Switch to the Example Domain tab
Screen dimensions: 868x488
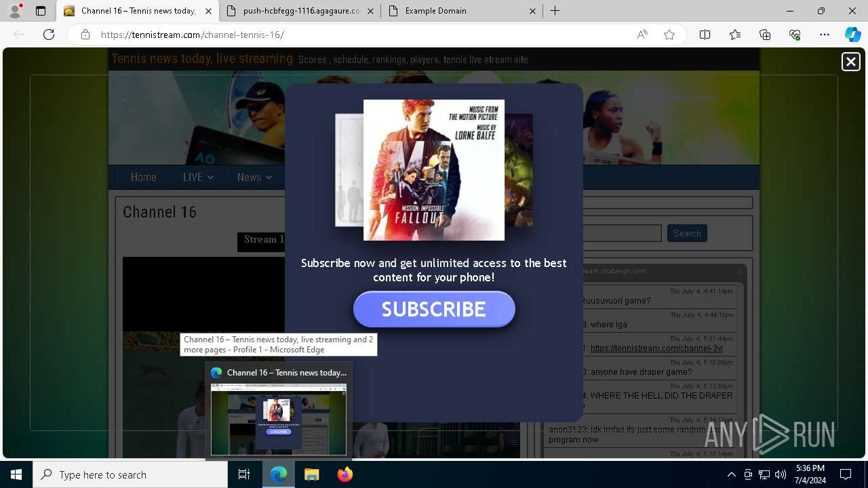pyautogui.click(x=454, y=11)
